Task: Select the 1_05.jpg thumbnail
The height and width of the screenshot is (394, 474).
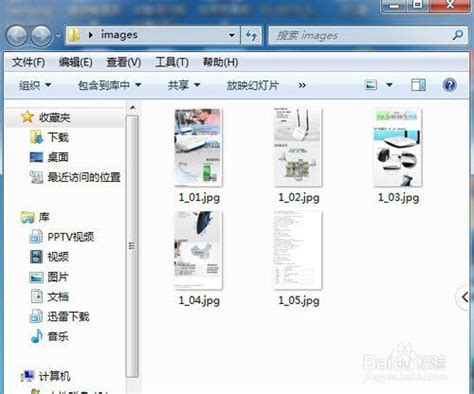Action: click(298, 250)
